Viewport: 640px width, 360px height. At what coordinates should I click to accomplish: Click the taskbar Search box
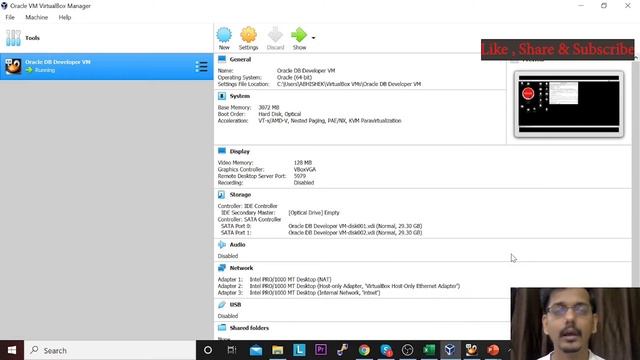coord(110,350)
